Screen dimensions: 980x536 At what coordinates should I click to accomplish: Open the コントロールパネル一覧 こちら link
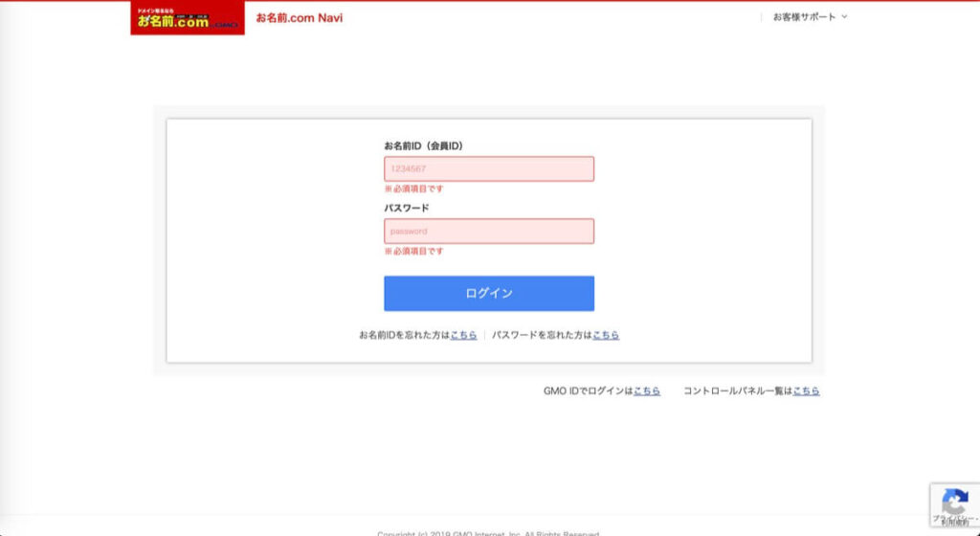[806, 391]
